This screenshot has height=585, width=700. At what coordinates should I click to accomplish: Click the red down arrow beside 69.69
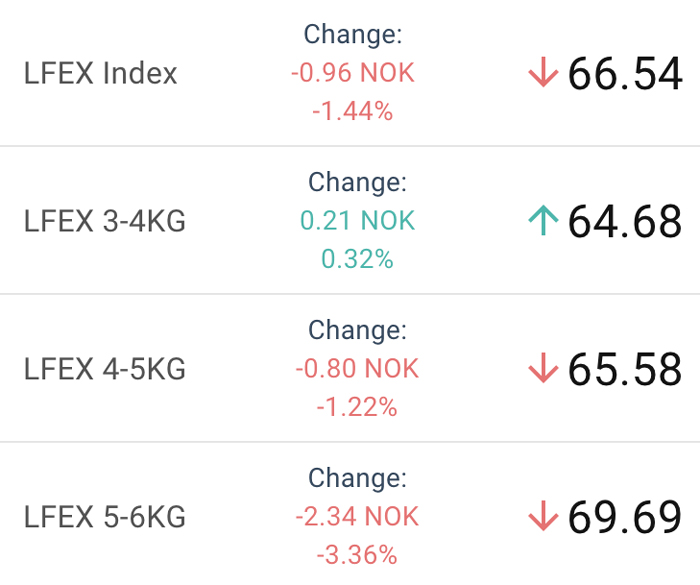point(543,516)
